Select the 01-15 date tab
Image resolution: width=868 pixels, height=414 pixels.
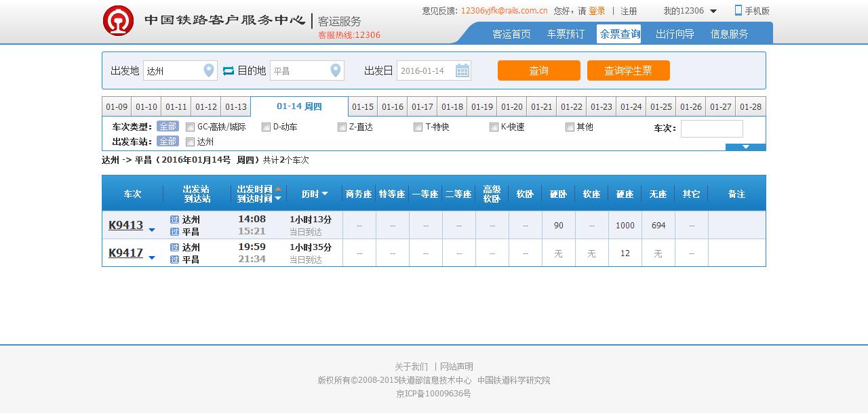pos(363,107)
